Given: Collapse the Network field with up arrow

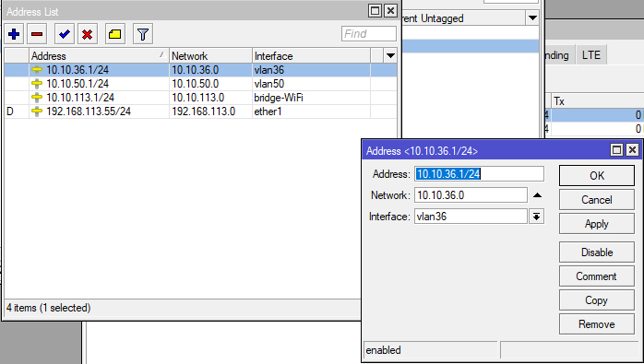Looking at the screenshot, I should (x=537, y=195).
